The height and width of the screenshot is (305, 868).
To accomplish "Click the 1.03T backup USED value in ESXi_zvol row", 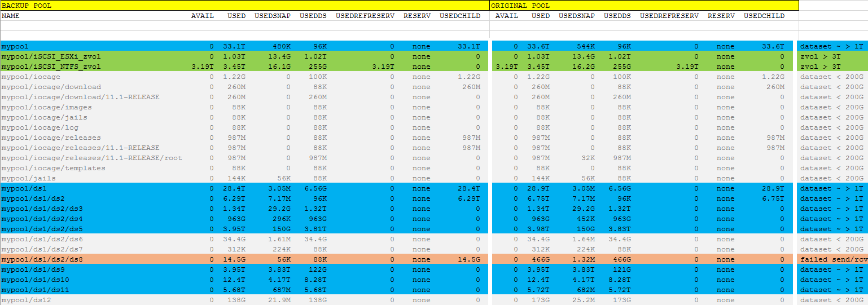I will (234, 56).
